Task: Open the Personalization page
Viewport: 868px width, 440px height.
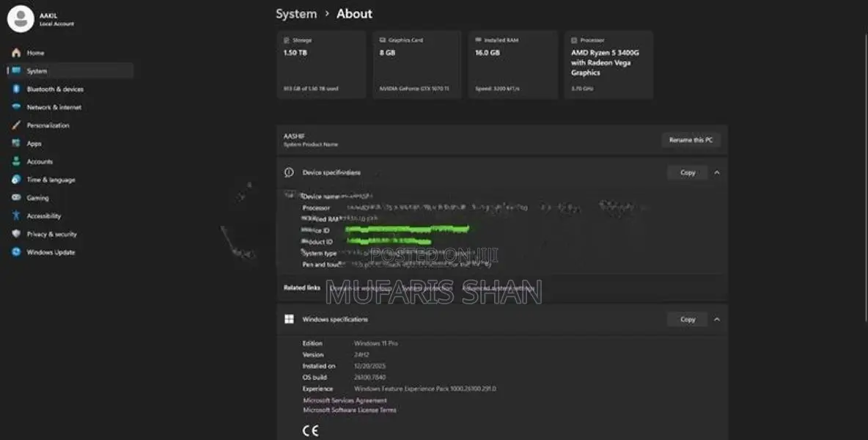Action: coord(48,125)
